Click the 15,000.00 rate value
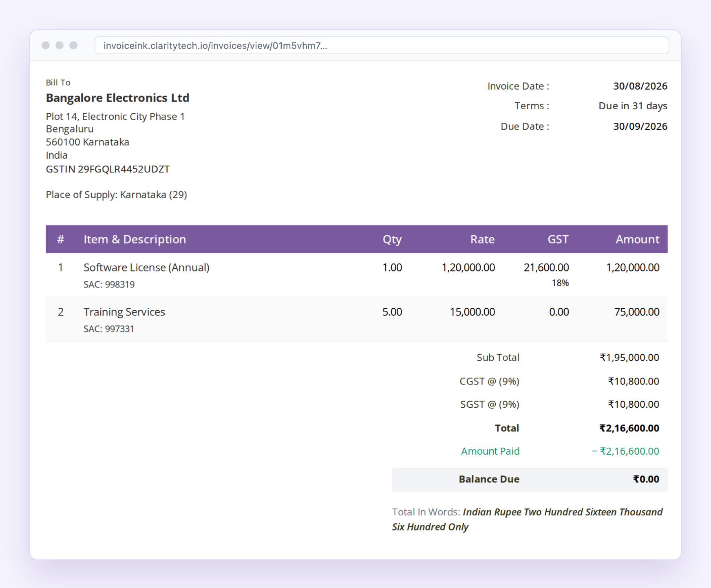This screenshot has height=588, width=711. 472,312
